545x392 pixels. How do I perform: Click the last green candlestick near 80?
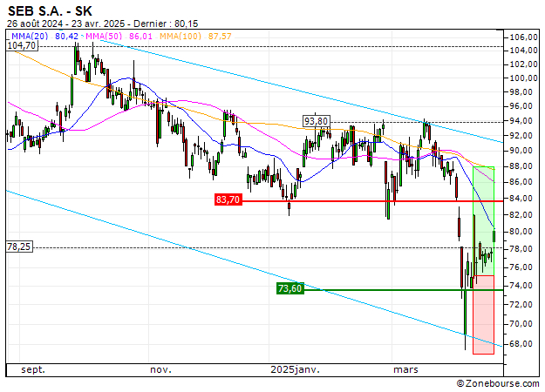point(494,236)
